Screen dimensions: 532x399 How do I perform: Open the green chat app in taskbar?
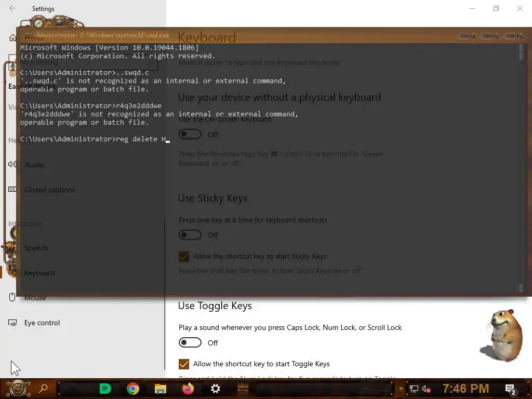pyautogui.click(x=105, y=389)
